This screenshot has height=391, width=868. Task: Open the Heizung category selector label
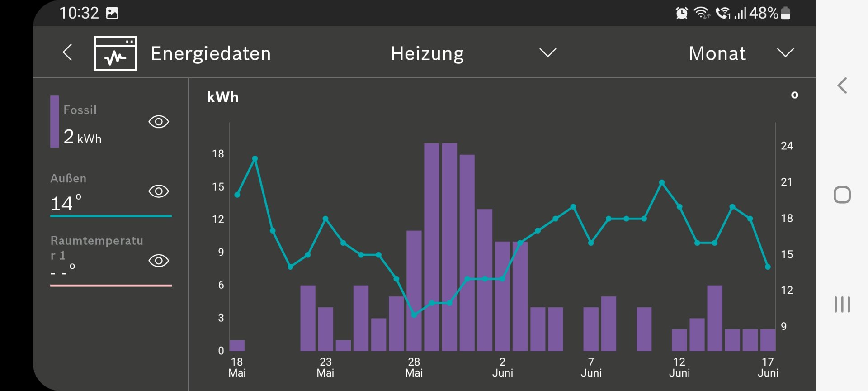pyautogui.click(x=427, y=53)
